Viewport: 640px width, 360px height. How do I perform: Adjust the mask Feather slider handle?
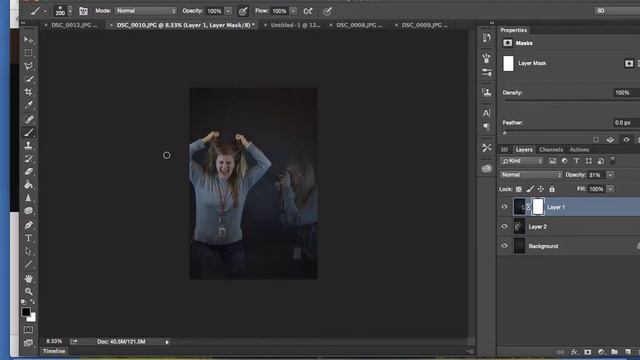click(505, 132)
